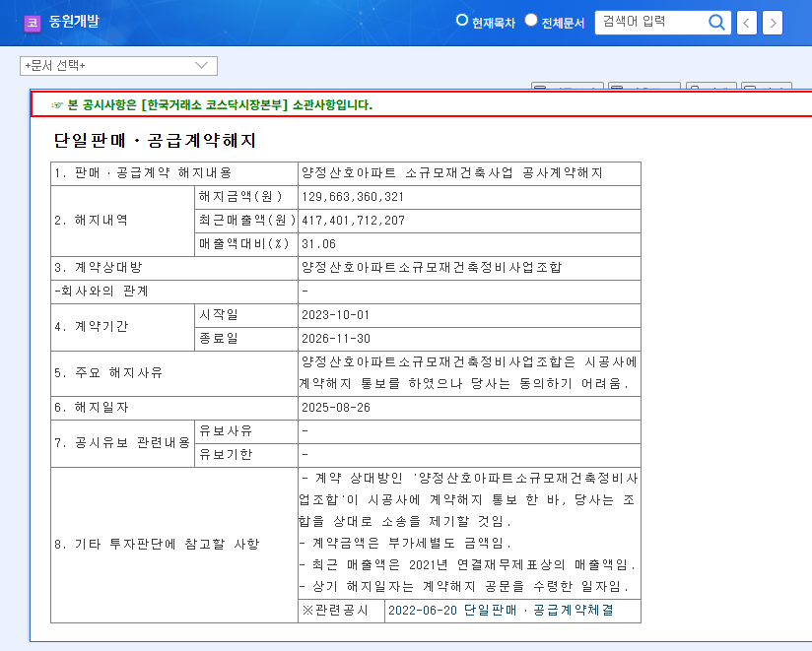The image size is (812, 651).
Task: Click the previous document arrow icon
Action: coord(746,22)
